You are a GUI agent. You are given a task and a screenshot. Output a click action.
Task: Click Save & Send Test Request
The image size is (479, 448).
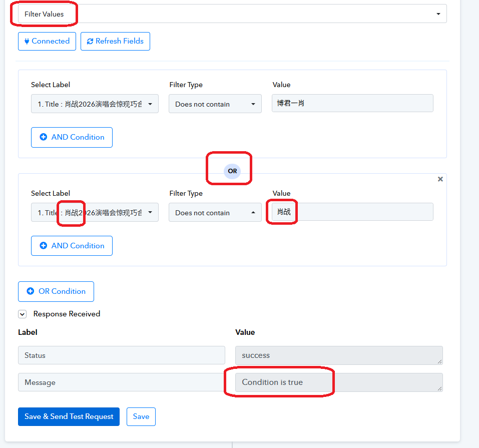pyautogui.click(x=69, y=416)
